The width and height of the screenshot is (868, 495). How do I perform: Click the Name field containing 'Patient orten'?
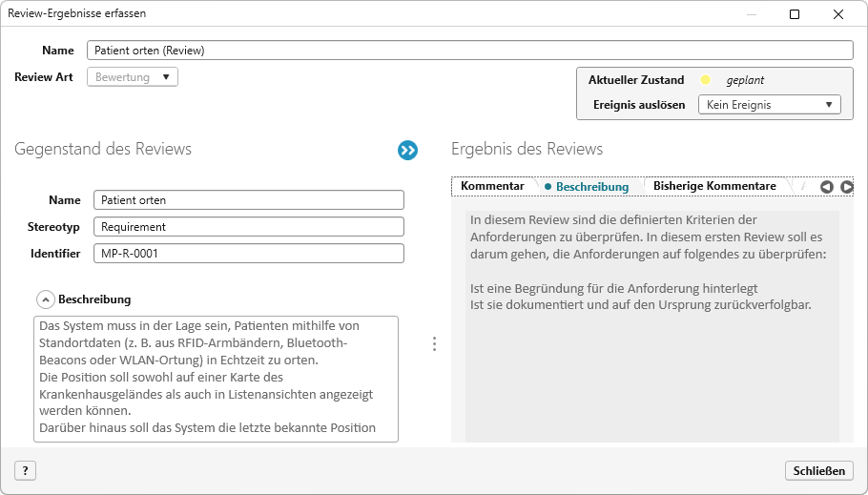[x=249, y=200]
